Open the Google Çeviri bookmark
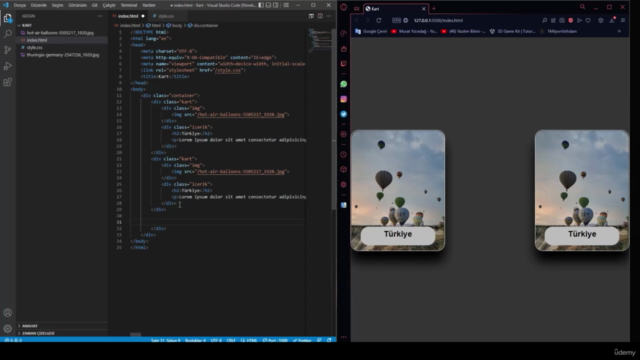The height and width of the screenshot is (360, 640). [371, 31]
